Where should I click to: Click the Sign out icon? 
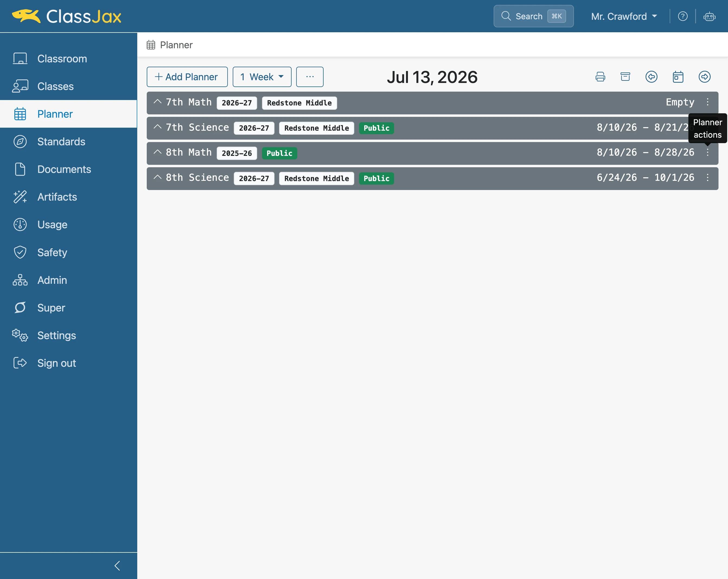point(20,363)
